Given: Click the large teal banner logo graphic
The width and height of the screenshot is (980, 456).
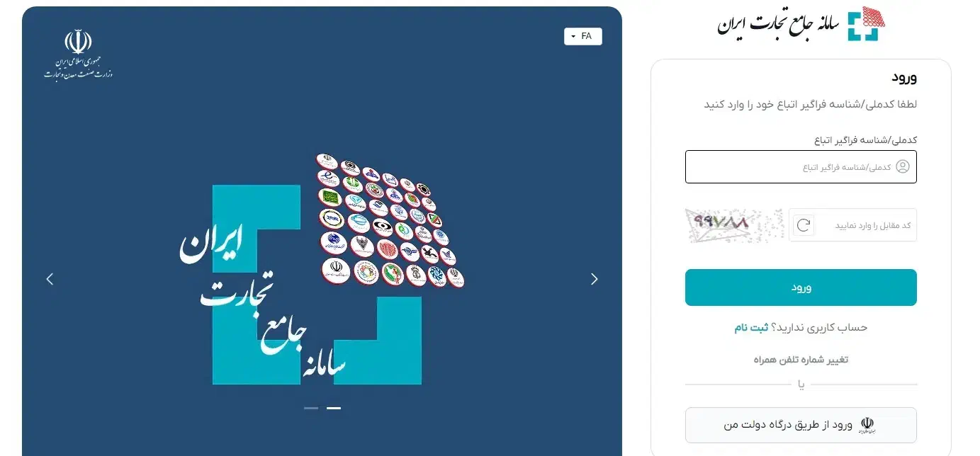Looking at the screenshot, I should [317, 285].
